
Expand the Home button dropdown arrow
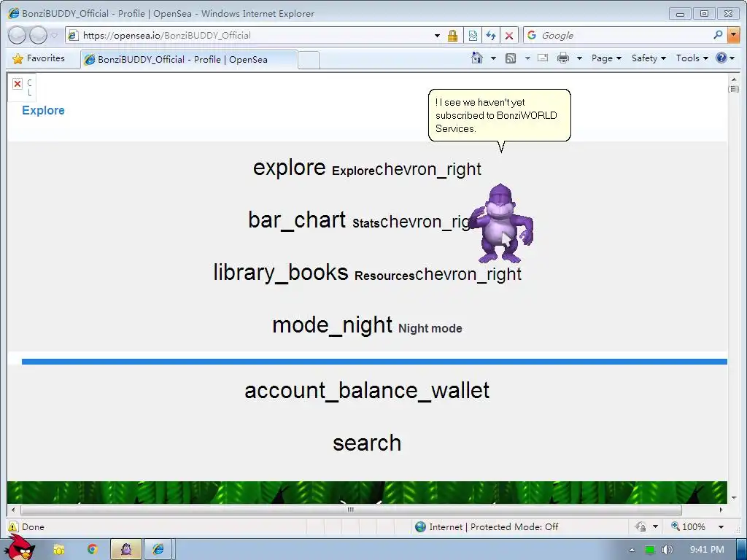[x=494, y=58]
